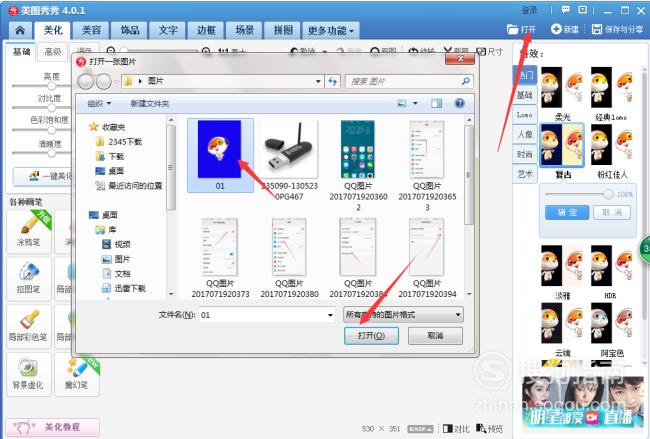This screenshot has height=439, width=650.
Task: Select the 涂鸦笔 brush tool
Action: coord(29,231)
